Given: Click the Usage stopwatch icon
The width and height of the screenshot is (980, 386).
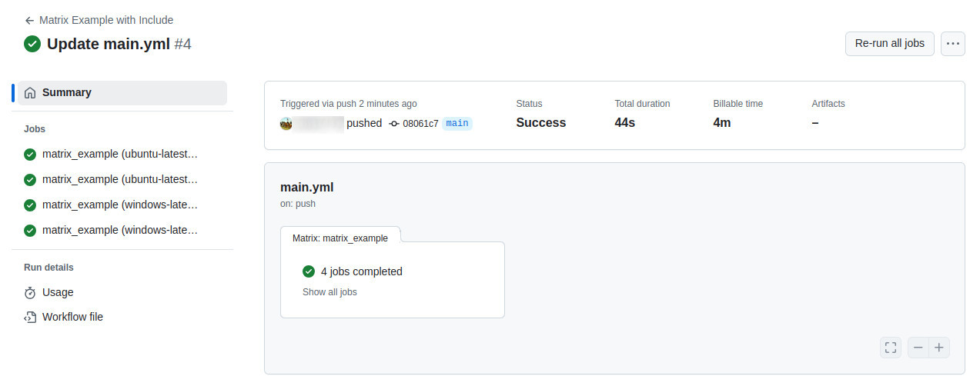Looking at the screenshot, I should click(x=30, y=293).
